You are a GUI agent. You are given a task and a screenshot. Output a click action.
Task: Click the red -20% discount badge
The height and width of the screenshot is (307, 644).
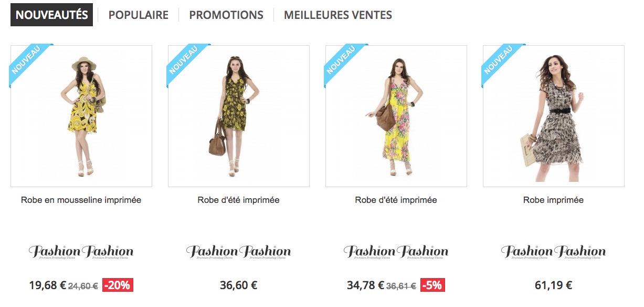click(x=118, y=285)
